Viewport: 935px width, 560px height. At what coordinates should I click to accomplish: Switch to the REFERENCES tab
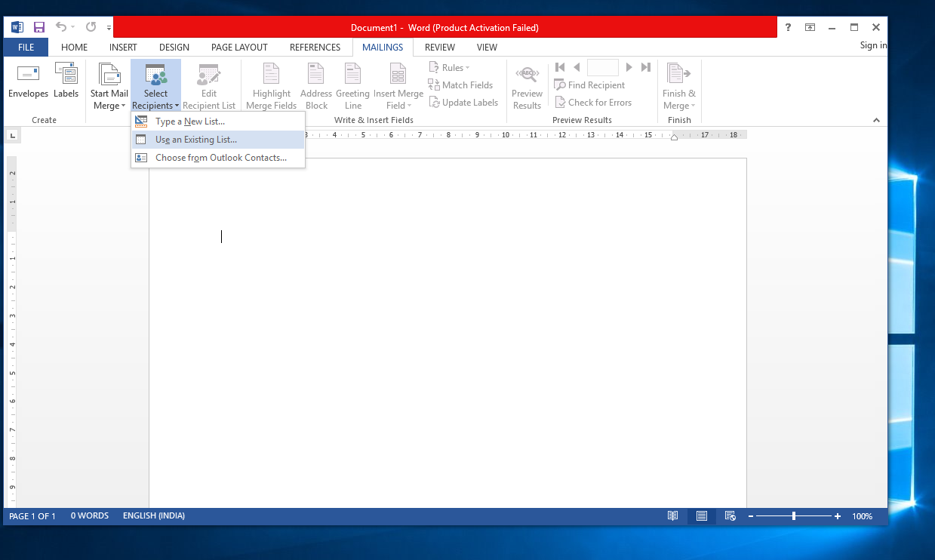pos(315,47)
